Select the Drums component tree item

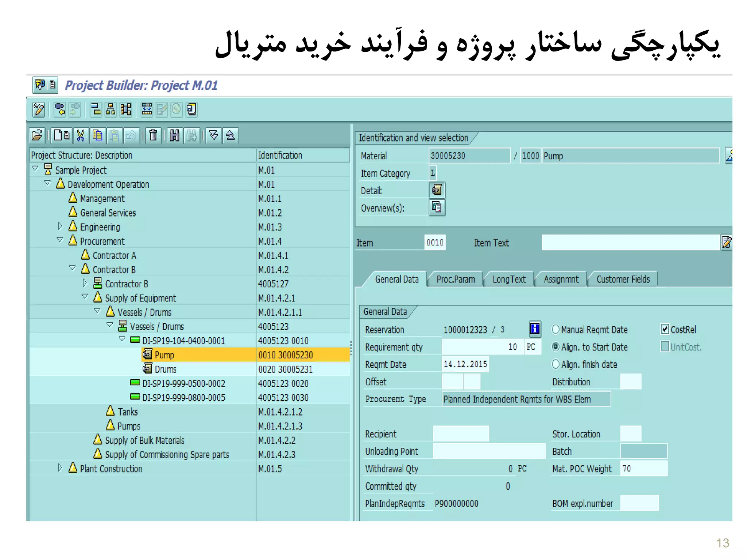click(x=165, y=369)
